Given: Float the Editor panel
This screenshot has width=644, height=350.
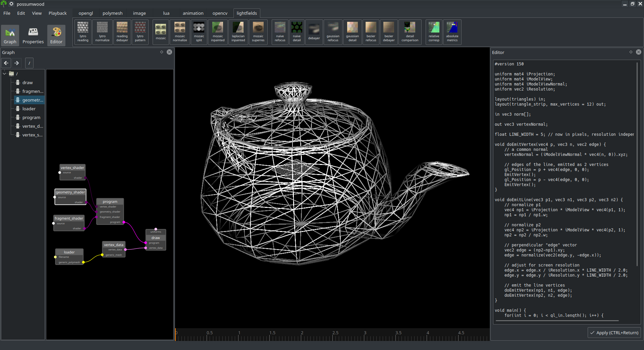Looking at the screenshot, I should point(631,52).
